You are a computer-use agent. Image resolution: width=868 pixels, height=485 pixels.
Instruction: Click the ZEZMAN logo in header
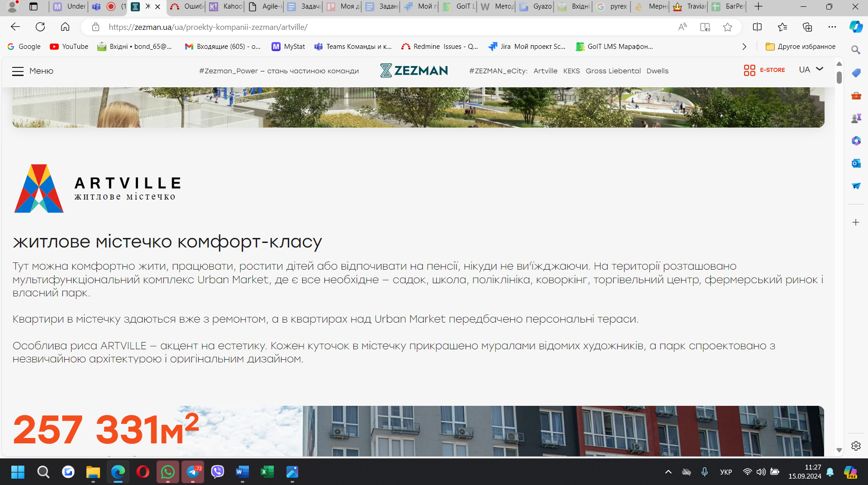(414, 71)
